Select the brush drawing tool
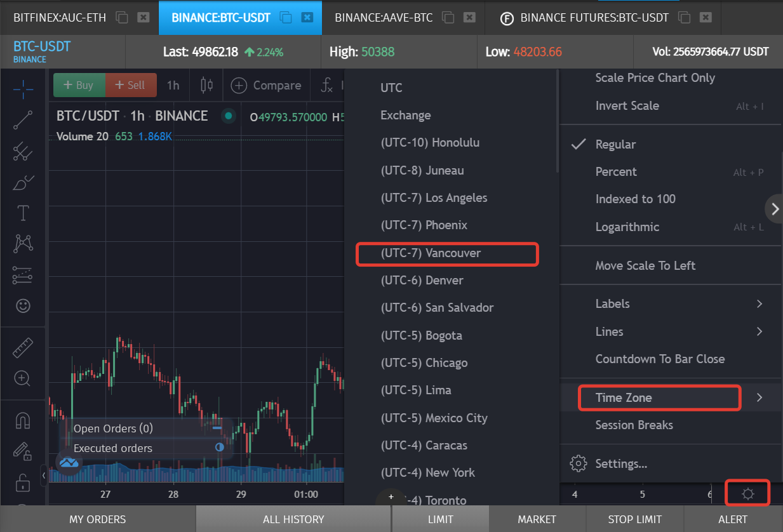This screenshot has height=532, width=783. [23, 182]
